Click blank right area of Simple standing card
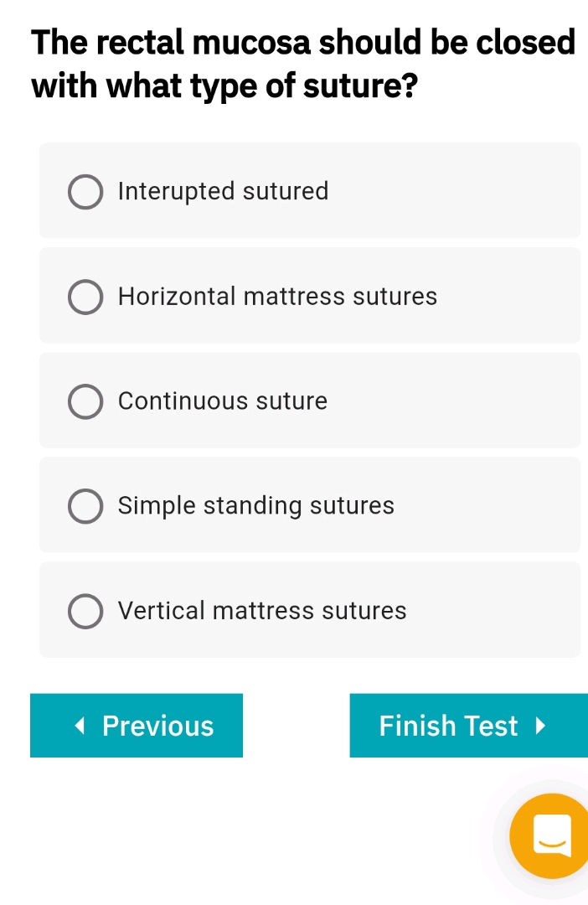The image size is (588, 905). [494, 506]
